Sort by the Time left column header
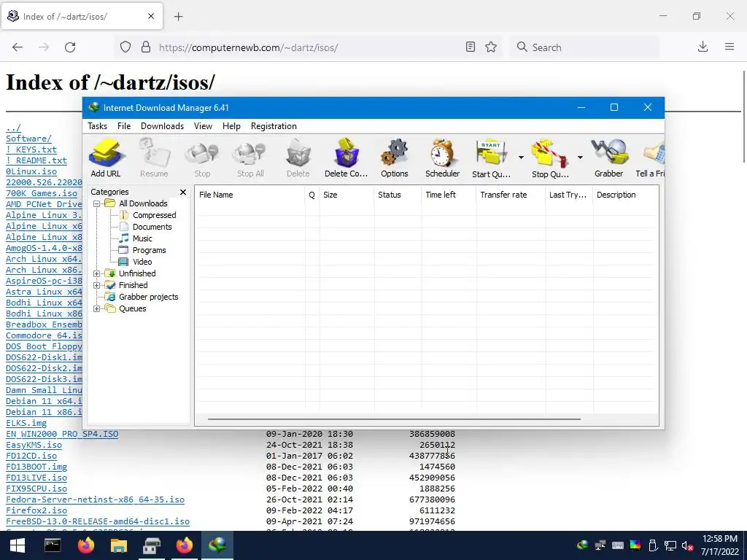 (449, 195)
